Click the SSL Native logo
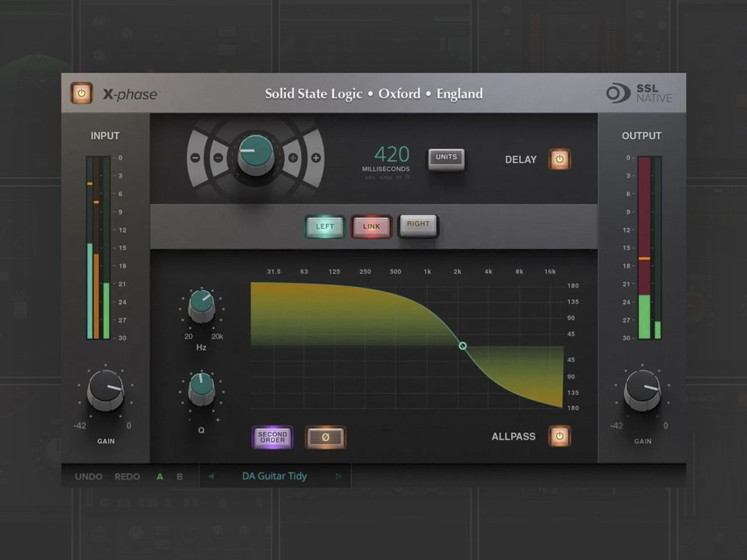The height and width of the screenshot is (560, 747). (x=640, y=93)
